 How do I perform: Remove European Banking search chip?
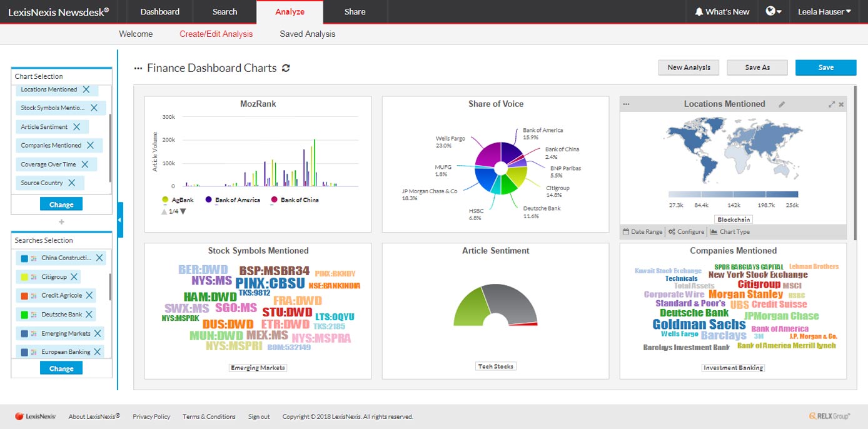point(98,351)
